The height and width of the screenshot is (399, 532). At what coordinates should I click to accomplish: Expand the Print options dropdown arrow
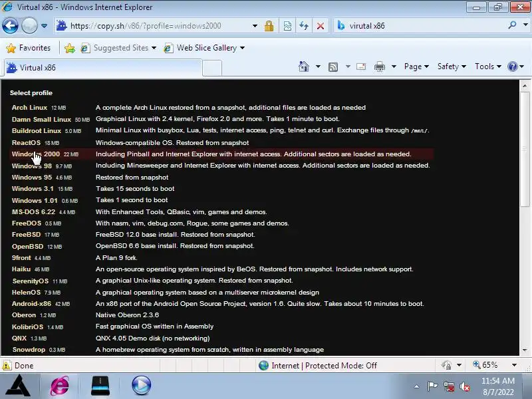[394, 66]
